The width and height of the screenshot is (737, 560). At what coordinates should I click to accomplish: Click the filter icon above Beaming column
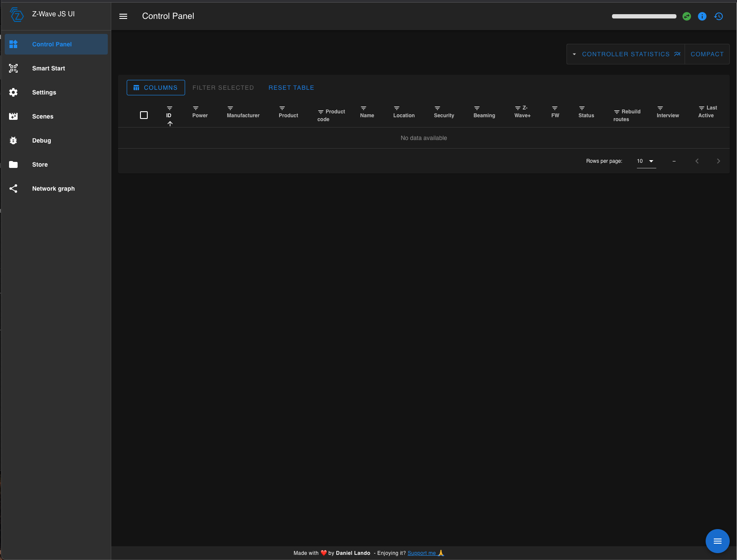click(x=477, y=108)
